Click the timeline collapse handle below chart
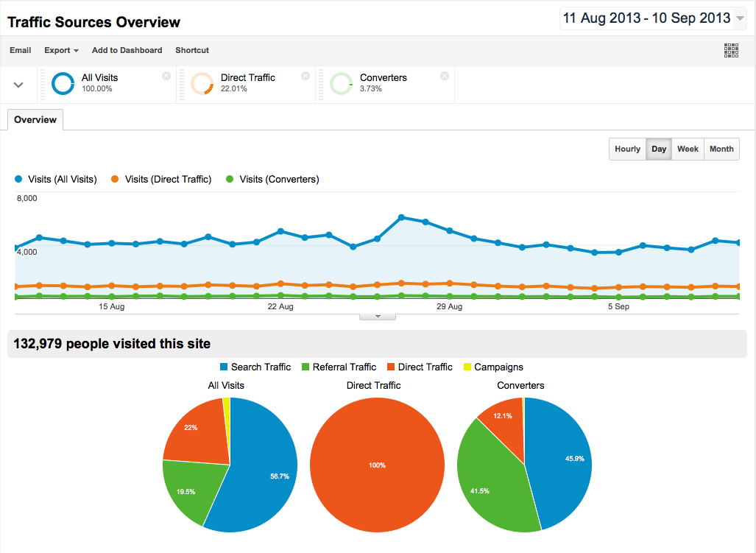The width and height of the screenshot is (756, 553). (378, 317)
